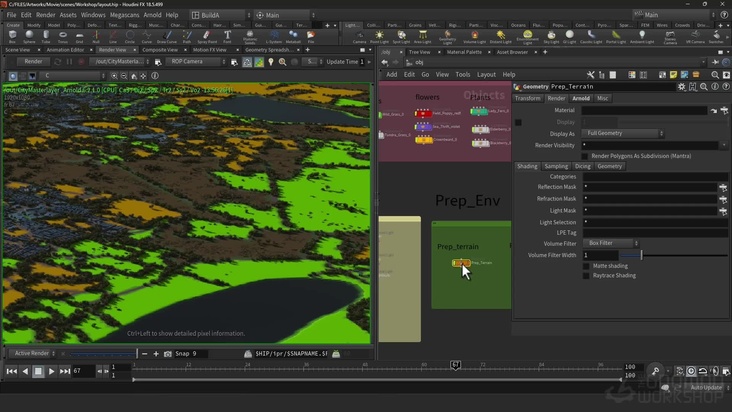Open the Layout menu in network editor
This screenshot has height=412, width=732.
(486, 74)
